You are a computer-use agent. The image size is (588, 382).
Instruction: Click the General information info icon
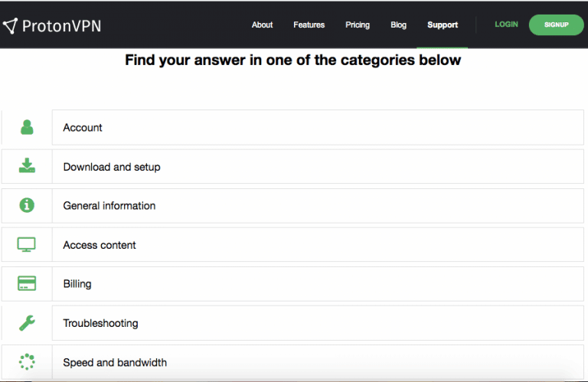pyautogui.click(x=27, y=205)
